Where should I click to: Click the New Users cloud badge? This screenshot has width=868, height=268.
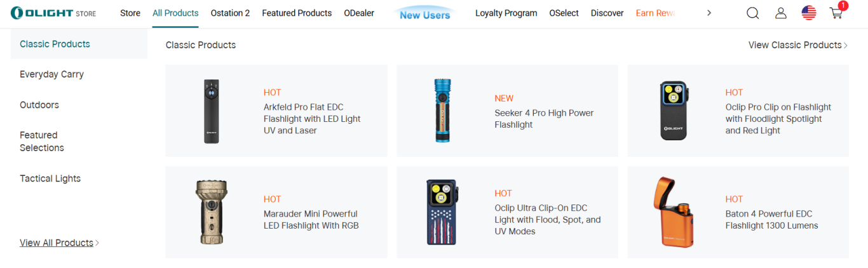point(424,13)
